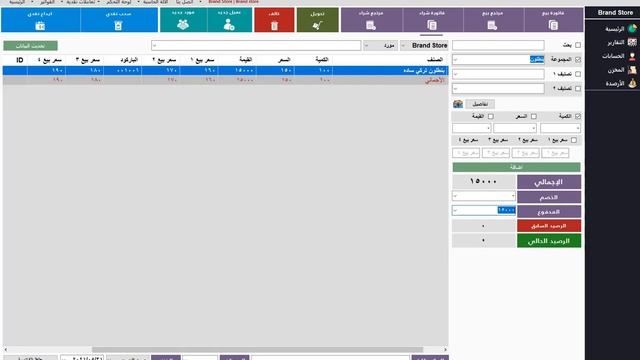
Task: Enable the تصنيف ٢ checkbox
Action: pos(578,88)
